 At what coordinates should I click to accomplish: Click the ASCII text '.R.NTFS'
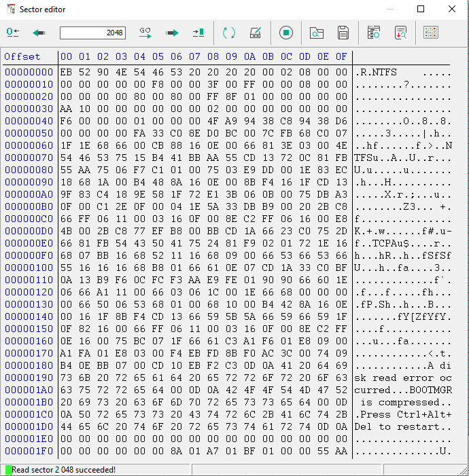pos(376,72)
